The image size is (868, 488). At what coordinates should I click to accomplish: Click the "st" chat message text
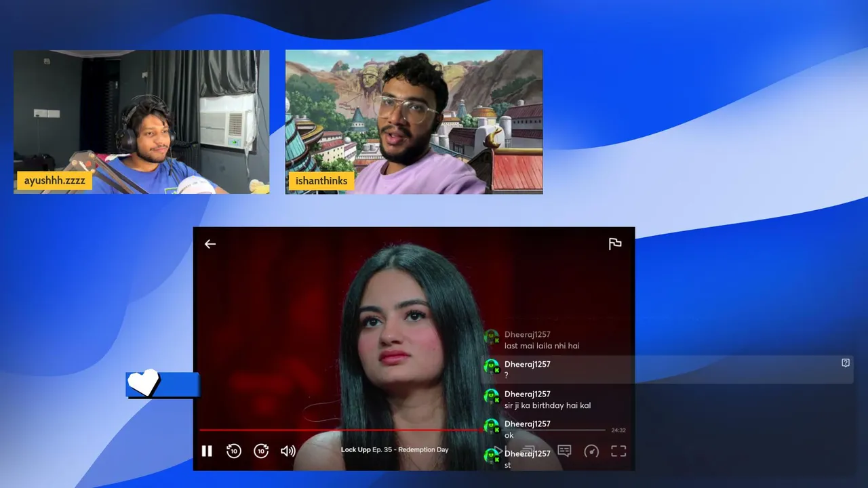click(x=508, y=465)
